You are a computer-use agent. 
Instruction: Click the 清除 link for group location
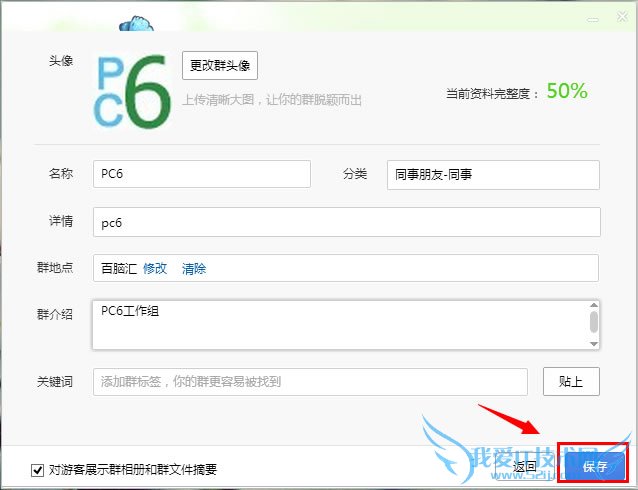coord(194,269)
